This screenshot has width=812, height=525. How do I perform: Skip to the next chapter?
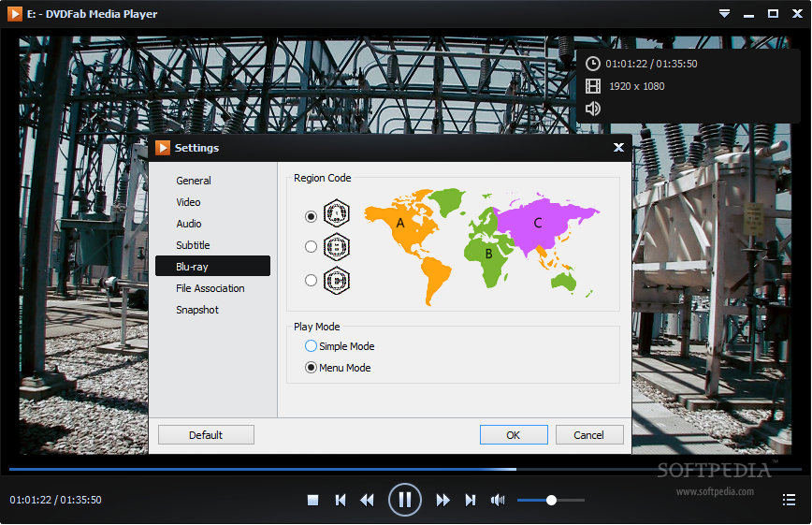click(471, 500)
